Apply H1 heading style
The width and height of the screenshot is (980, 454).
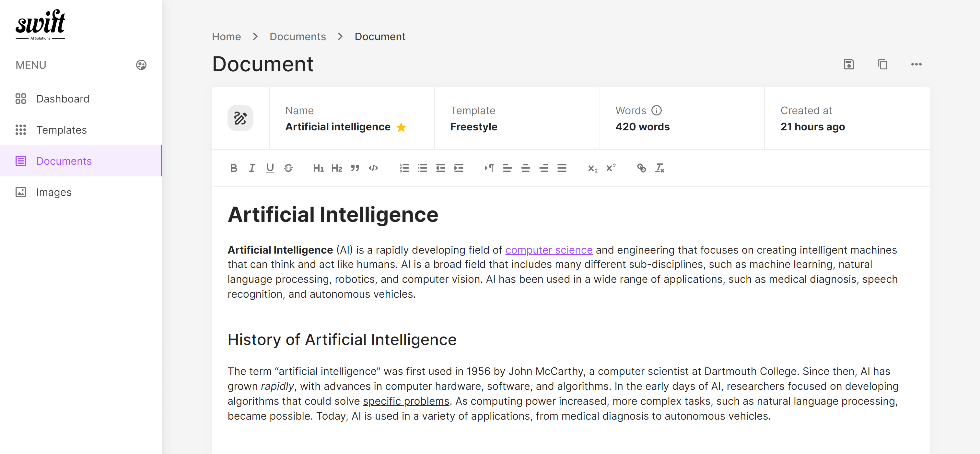pyautogui.click(x=319, y=168)
